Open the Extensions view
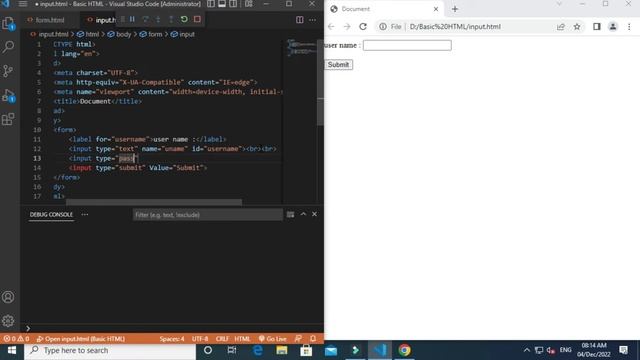Viewport: 640px width, 360px height. 8,119
